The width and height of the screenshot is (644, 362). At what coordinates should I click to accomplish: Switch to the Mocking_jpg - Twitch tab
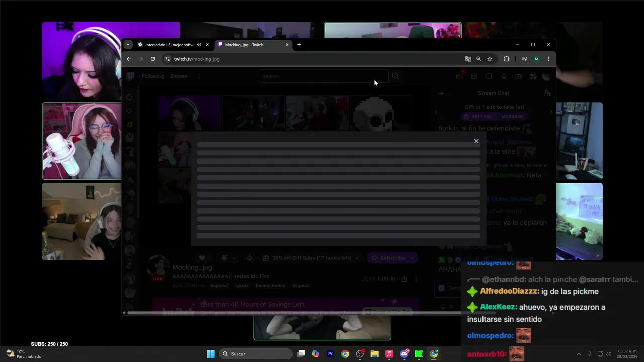click(x=254, y=45)
